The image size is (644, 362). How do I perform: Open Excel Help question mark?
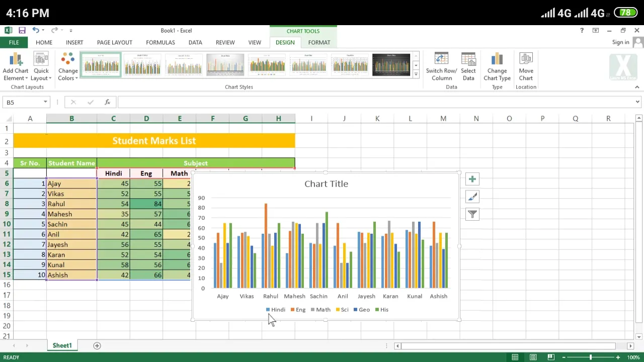pyautogui.click(x=582, y=31)
